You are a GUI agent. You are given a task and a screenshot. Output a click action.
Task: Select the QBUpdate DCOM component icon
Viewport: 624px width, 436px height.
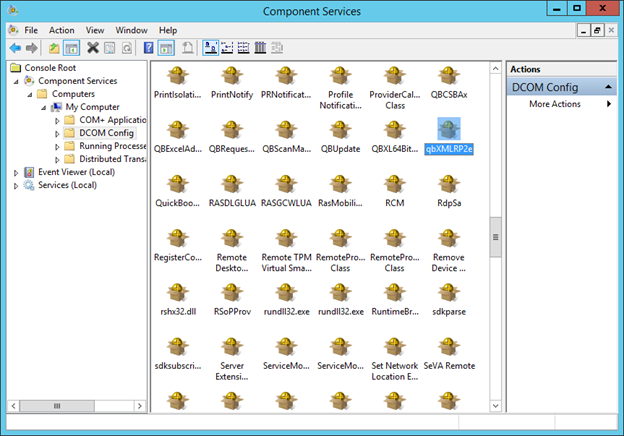(339, 130)
